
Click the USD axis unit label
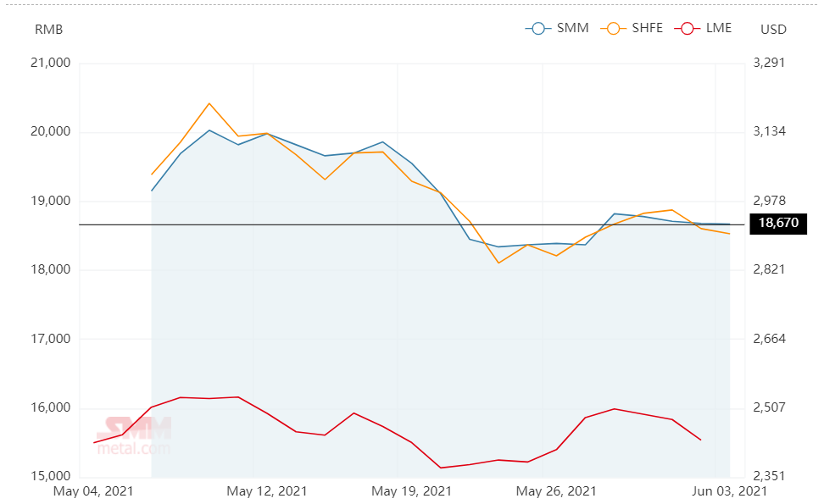point(773,30)
